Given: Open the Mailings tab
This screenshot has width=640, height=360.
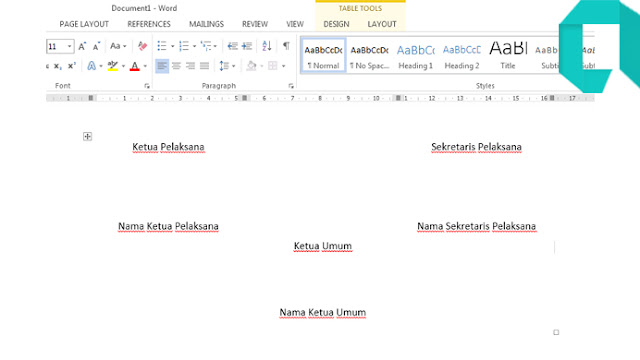Looking at the screenshot, I should (207, 24).
